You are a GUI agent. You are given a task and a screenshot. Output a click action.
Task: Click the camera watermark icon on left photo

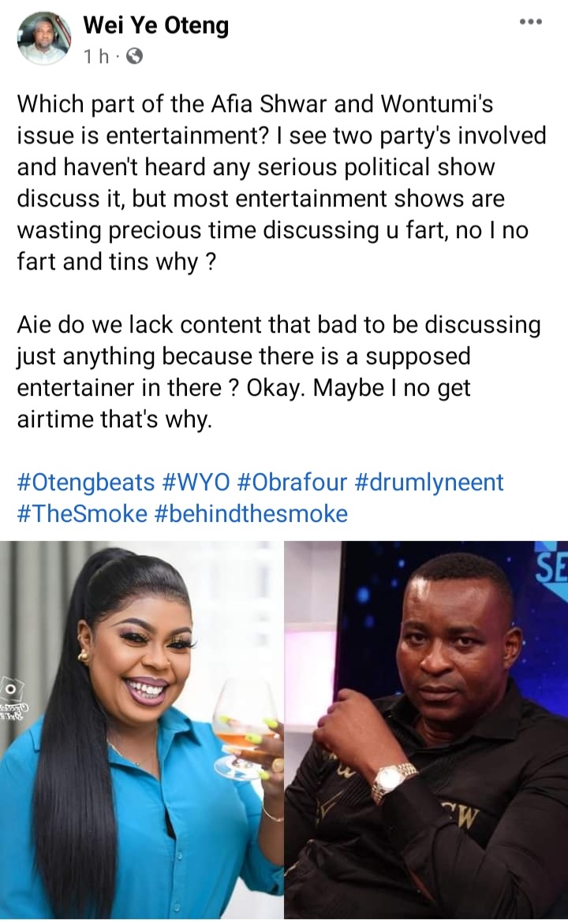pos(9,688)
